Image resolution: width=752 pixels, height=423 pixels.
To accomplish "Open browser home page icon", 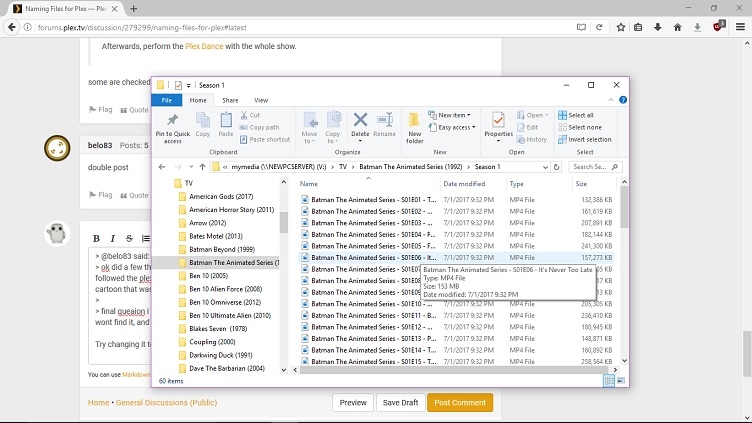I will [x=677, y=27].
